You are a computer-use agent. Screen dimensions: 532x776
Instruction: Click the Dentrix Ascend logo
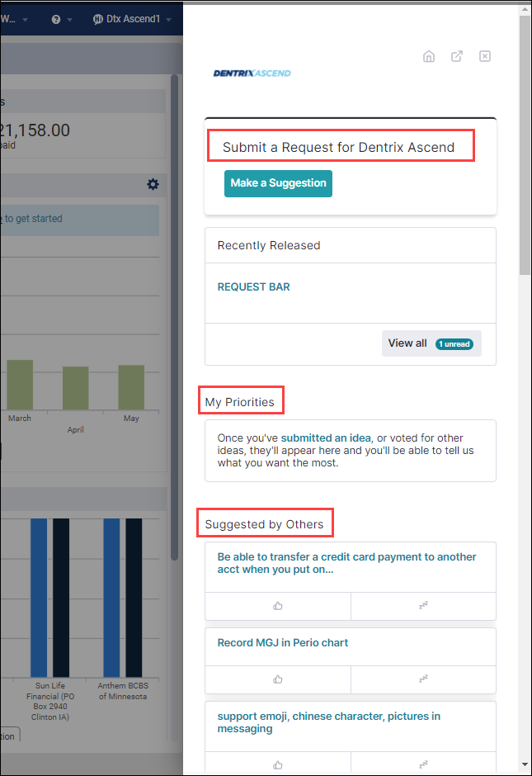[x=252, y=73]
